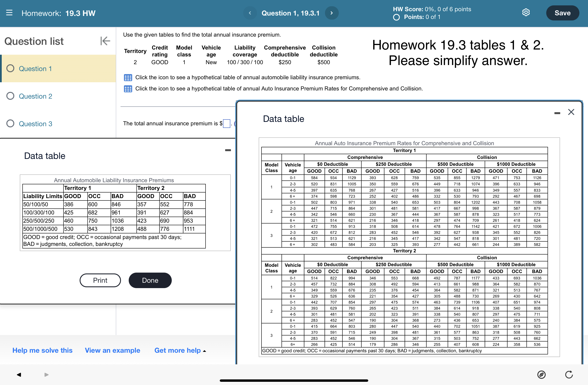
Task: Click the browser back triangle
Action: pyautogui.click(x=19, y=375)
